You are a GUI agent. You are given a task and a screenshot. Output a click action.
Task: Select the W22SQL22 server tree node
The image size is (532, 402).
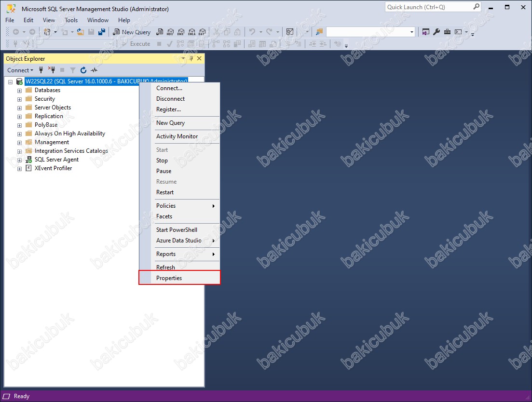pyautogui.click(x=106, y=81)
